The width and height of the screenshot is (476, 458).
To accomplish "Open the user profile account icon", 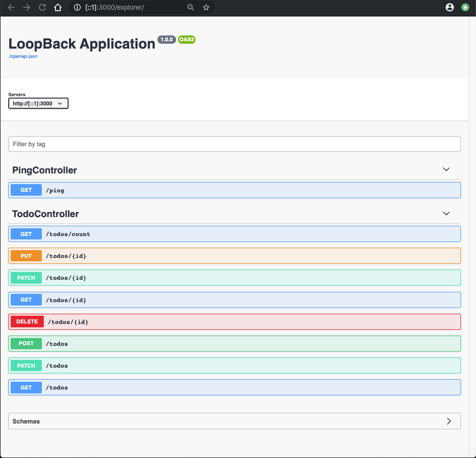I will click(x=450, y=7).
